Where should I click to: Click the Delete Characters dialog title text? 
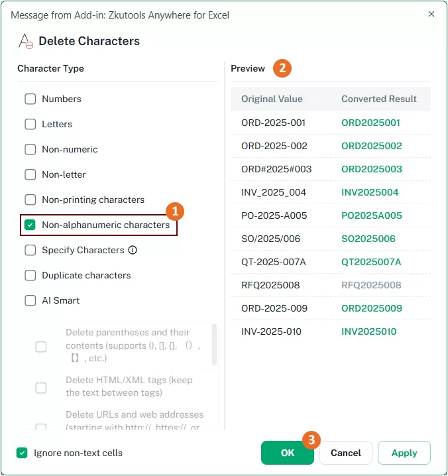(89, 41)
